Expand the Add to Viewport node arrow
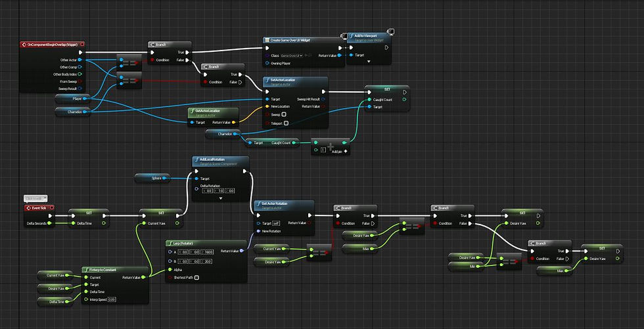The width and height of the screenshot is (644, 329). (x=369, y=62)
